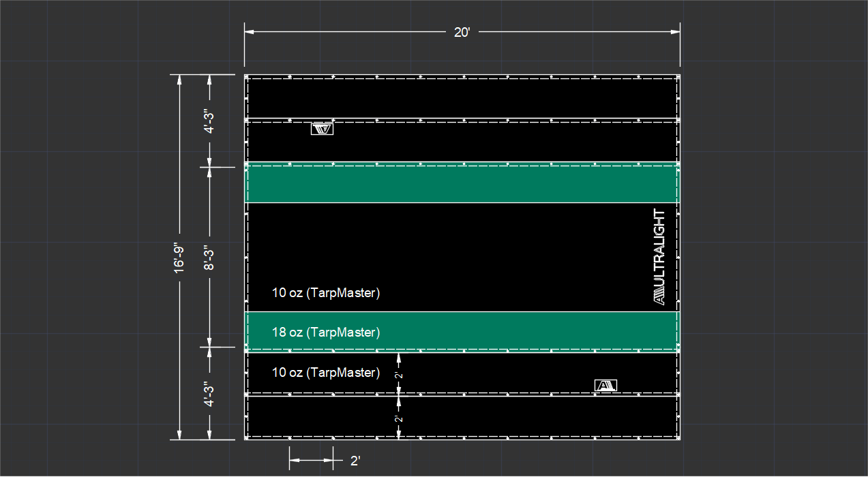
Task: Select the 4'-3" dimension at the bottom
Action: click(210, 394)
